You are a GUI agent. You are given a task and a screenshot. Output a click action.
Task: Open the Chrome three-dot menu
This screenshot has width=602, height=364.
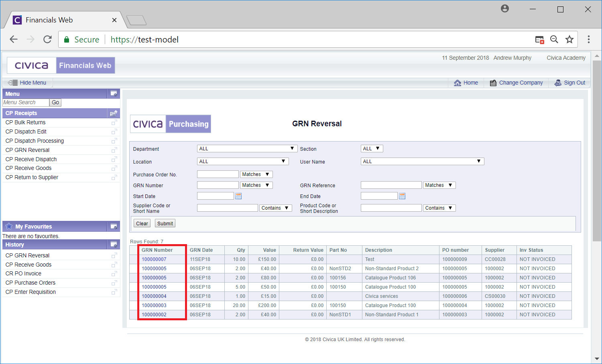[588, 39]
